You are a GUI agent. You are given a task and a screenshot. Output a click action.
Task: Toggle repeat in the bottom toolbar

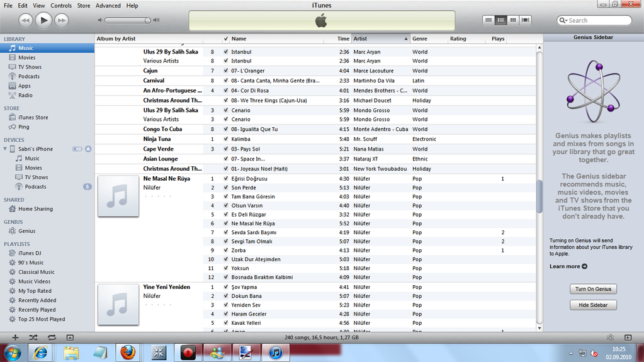click(51, 337)
